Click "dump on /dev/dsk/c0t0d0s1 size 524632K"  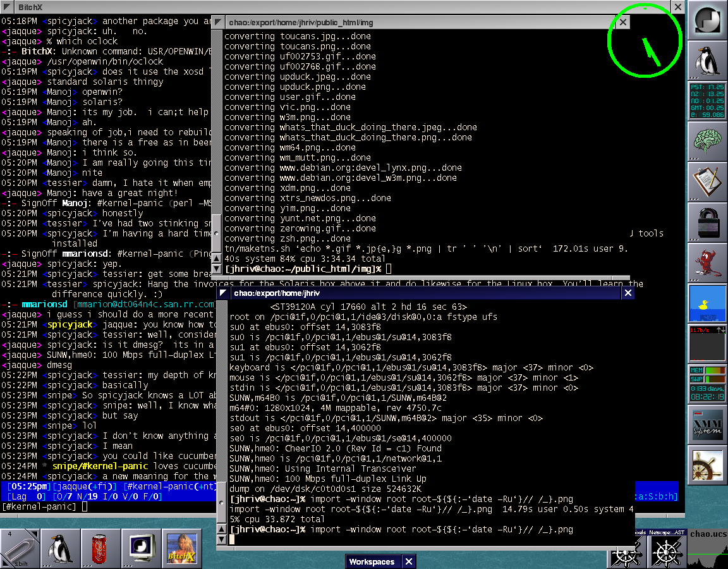pyautogui.click(x=325, y=489)
